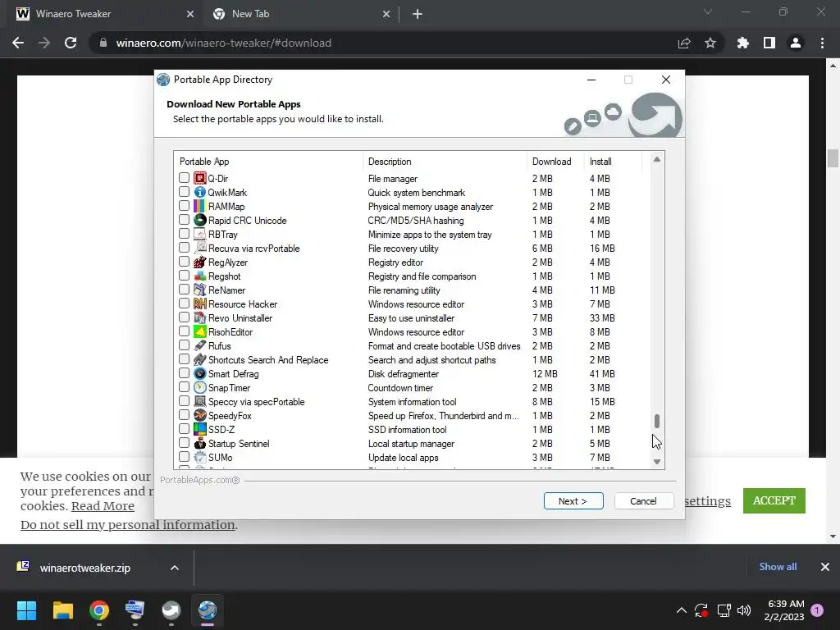Click the SpeedyFox icon
The height and width of the screenshot is (630, 840).
click(x=200, y=415)
